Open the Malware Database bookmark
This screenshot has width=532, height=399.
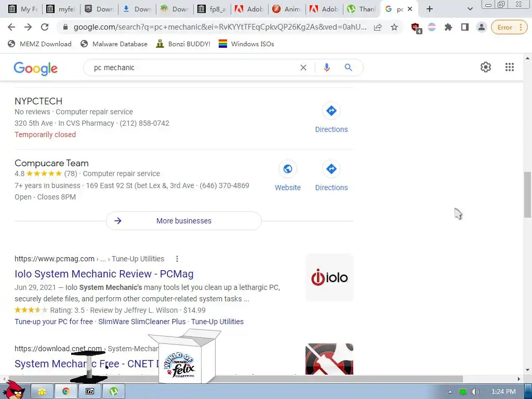coord(114,44)
